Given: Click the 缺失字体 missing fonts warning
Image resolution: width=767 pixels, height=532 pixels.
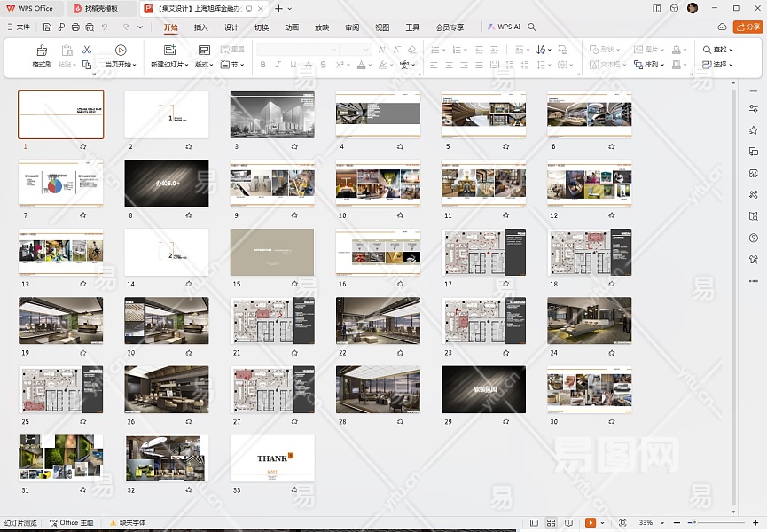Looking at the screenshot, I should 128,523.
